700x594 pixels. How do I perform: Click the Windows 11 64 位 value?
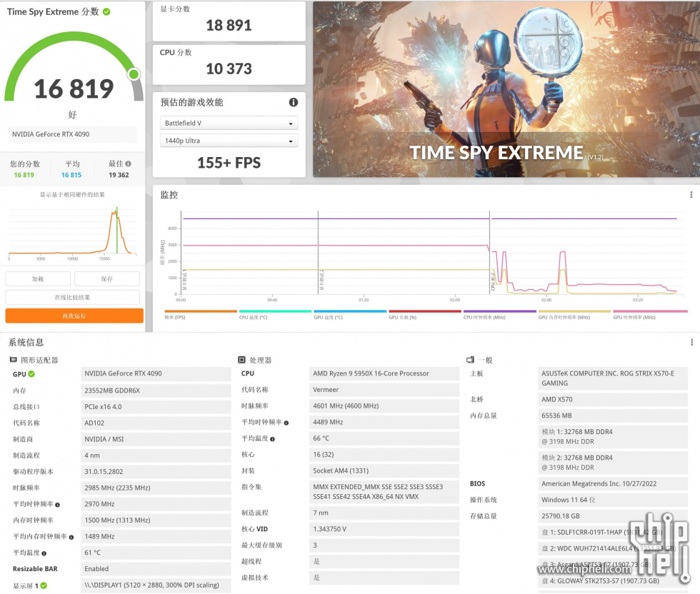click(x=613, y=500)
